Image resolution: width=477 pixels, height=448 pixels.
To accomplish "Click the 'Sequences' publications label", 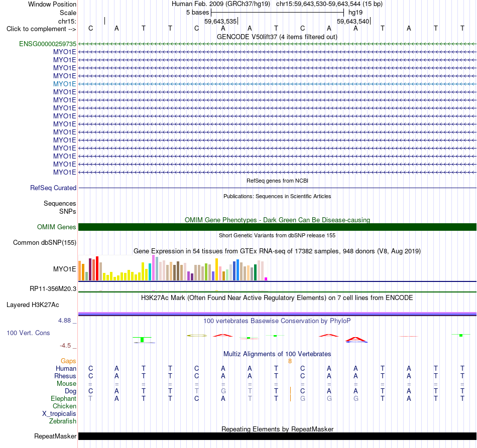I will point(60,203).
